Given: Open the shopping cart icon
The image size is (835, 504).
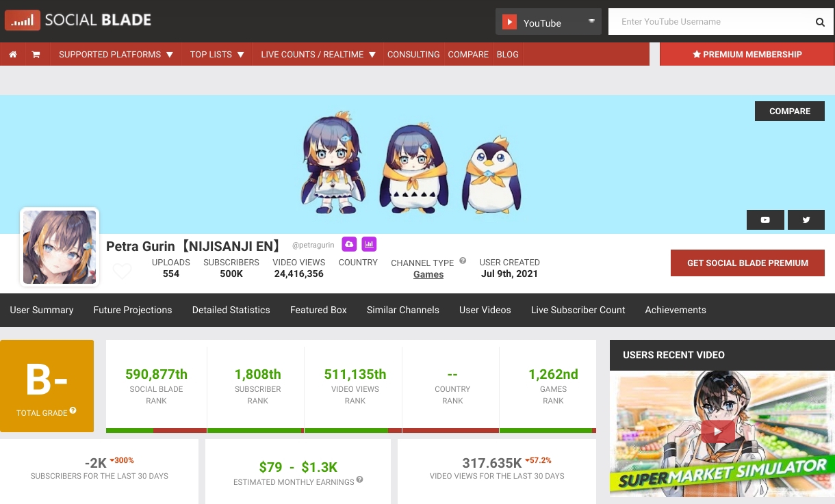Looking at the screenshot, I should point(36,55).
